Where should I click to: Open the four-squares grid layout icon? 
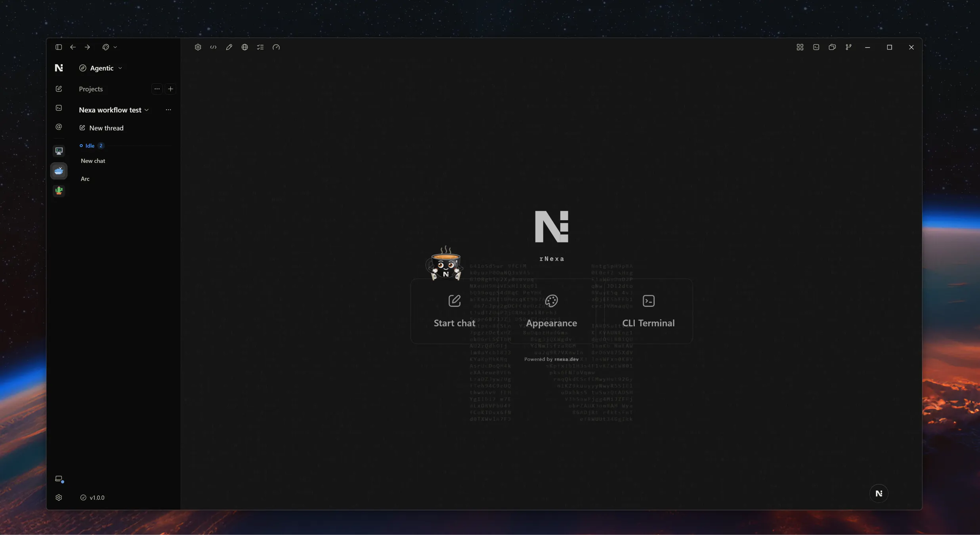[x=800, y=47]
